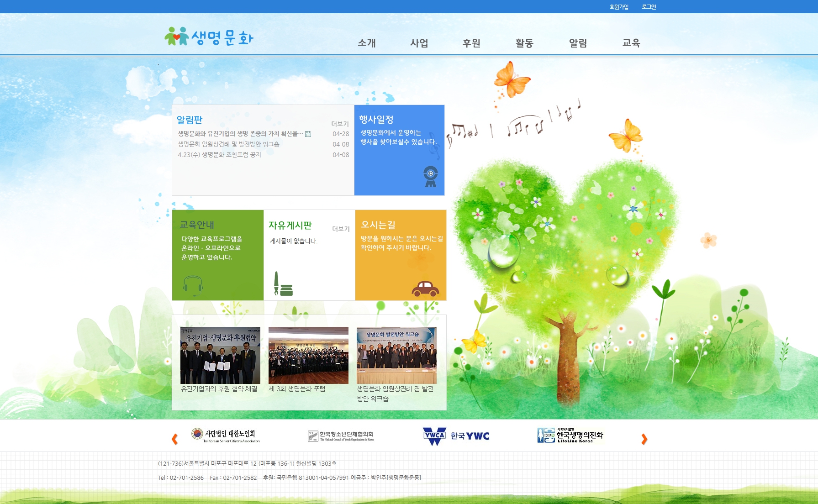Open the 소개 menu
The width and height of the screenshot is (818, 504).
pos(366,43)
